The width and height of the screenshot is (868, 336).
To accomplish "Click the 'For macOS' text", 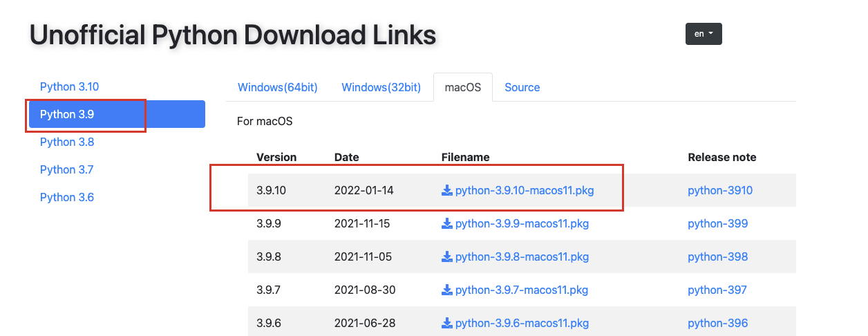I will [x=265, y=121].
